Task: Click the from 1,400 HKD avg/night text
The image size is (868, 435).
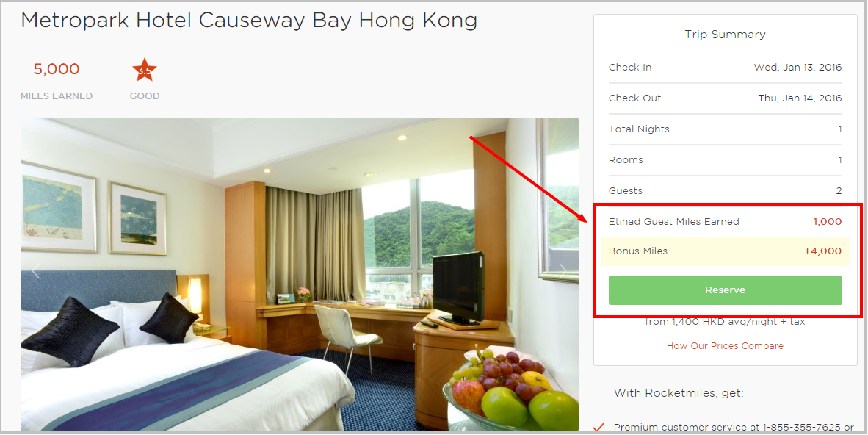Action: (725, 321)
